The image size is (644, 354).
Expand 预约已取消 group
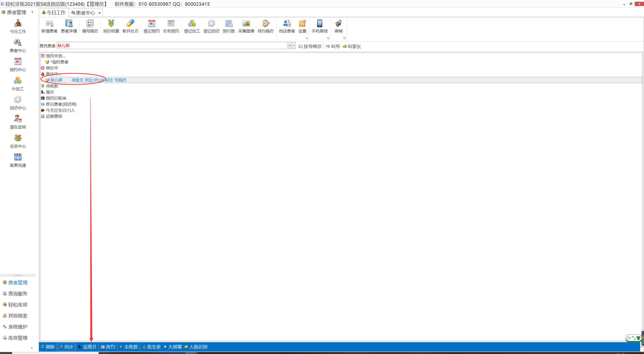[54, 98]
